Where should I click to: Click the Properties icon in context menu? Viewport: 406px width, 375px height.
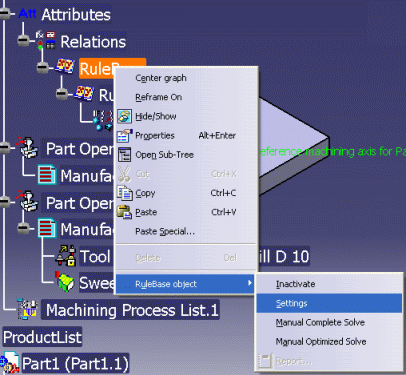tap(124, 136)
